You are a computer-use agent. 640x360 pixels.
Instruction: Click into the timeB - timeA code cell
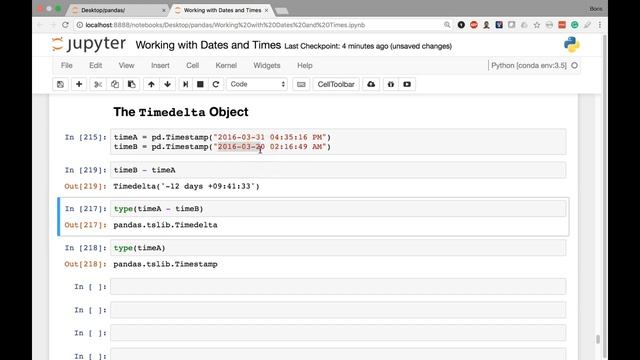coord(338,170)
